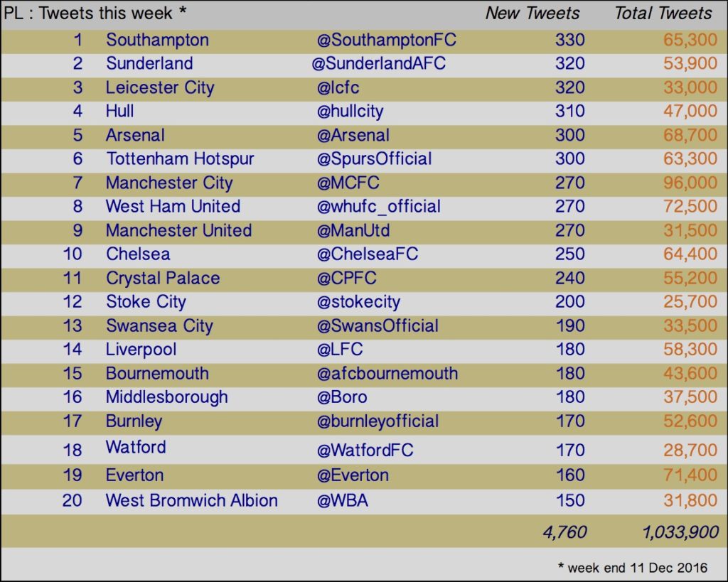Click the @MCFC handle
The width and height of the screenshot is (728, 582).
(348, 183)
